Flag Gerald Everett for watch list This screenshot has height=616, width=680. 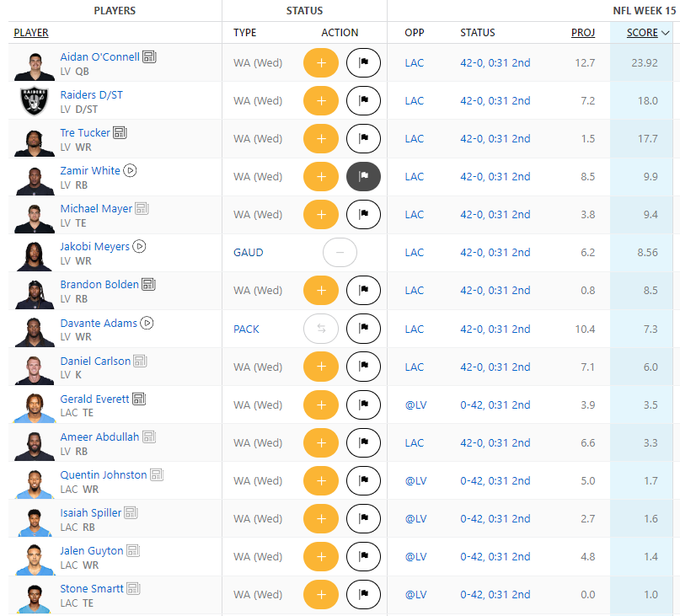[363, 404]
